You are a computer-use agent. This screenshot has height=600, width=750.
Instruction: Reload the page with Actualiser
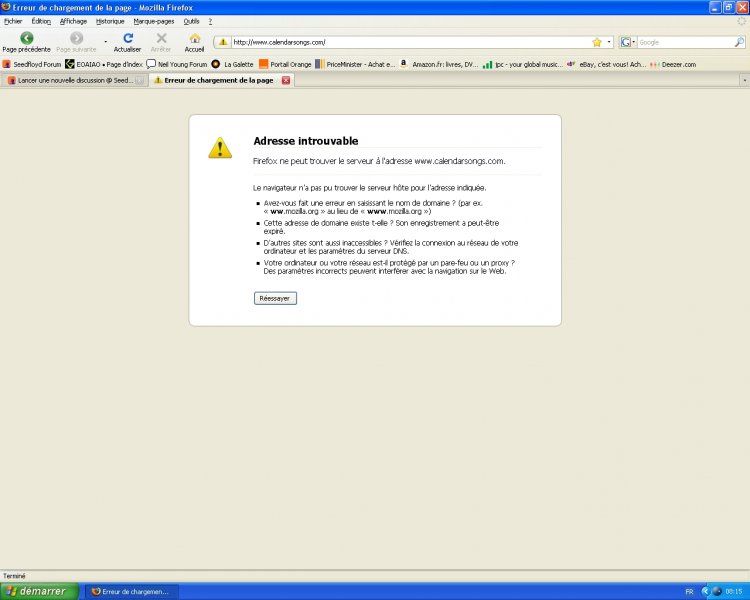pyautogui.click(x=127, y=39)
